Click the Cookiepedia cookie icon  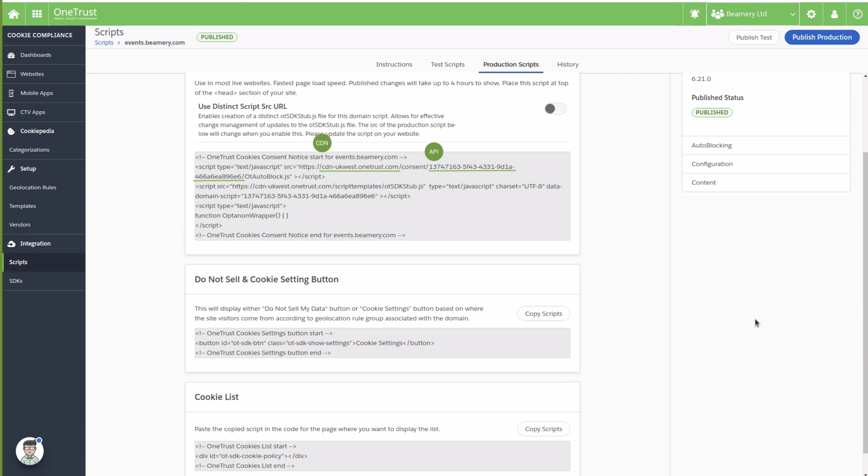pyautogui.click(x=11, y=131)
